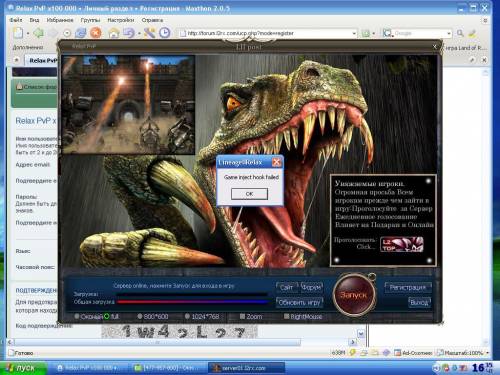Exit the launcher with the Выход button
The width and height of the screenshot is (500, 375).
[419, 303]
